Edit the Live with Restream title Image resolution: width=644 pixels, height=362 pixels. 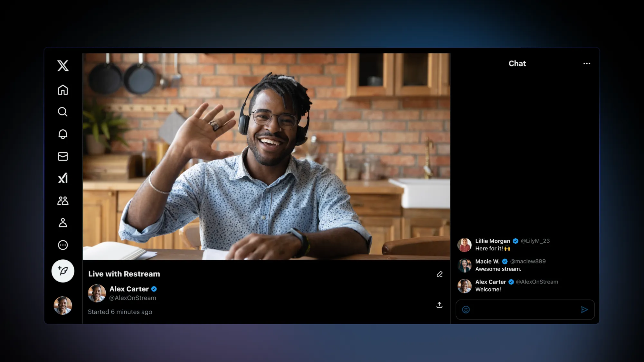click(440, 274)
